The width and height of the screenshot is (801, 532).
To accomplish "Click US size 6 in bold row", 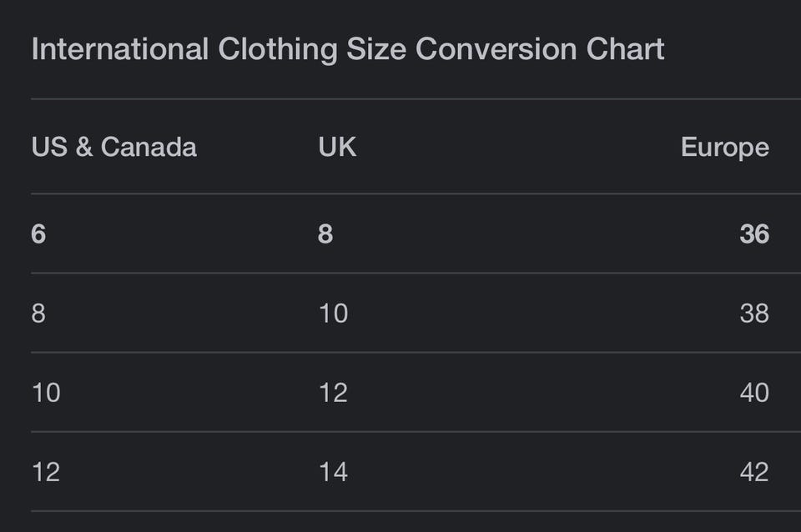I will pos(38,234).
